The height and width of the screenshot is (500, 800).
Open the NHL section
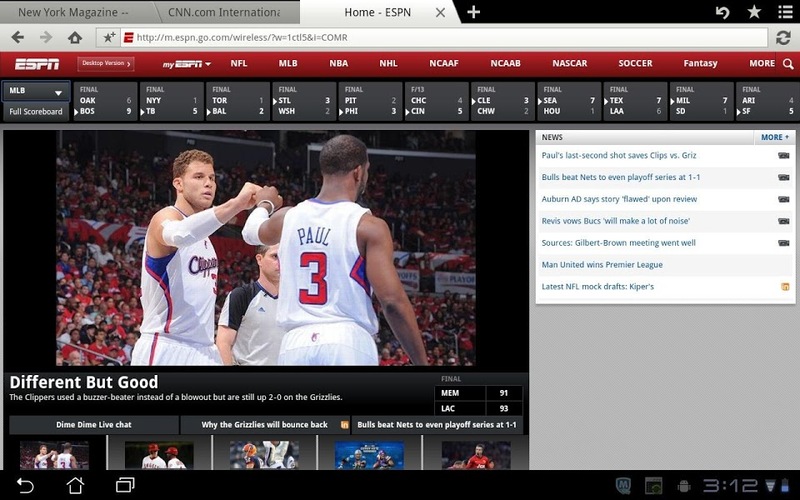point(388,63)
